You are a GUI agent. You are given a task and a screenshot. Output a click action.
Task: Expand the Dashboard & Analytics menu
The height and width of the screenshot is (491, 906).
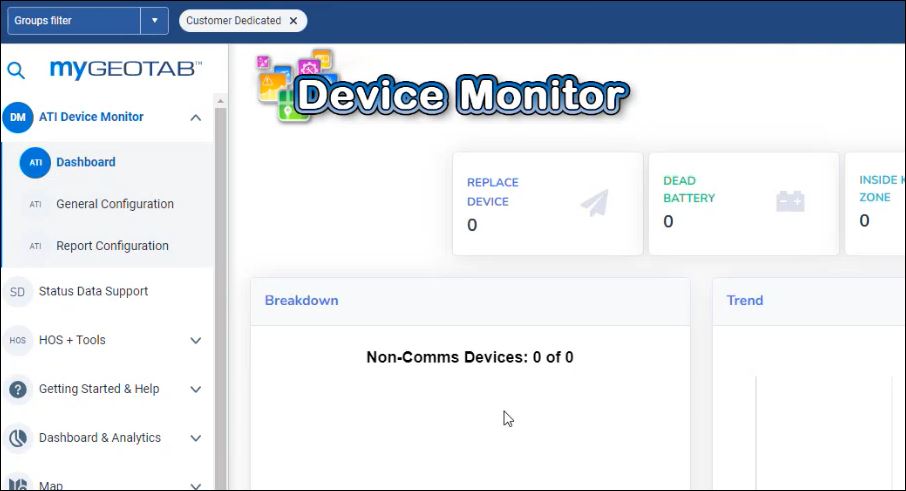coord(196,439)
